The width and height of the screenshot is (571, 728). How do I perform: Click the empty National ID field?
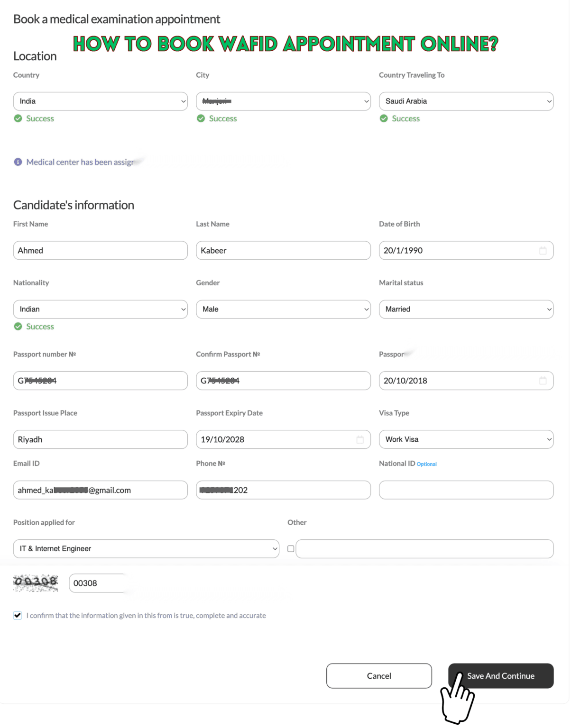tap(466, 490)
